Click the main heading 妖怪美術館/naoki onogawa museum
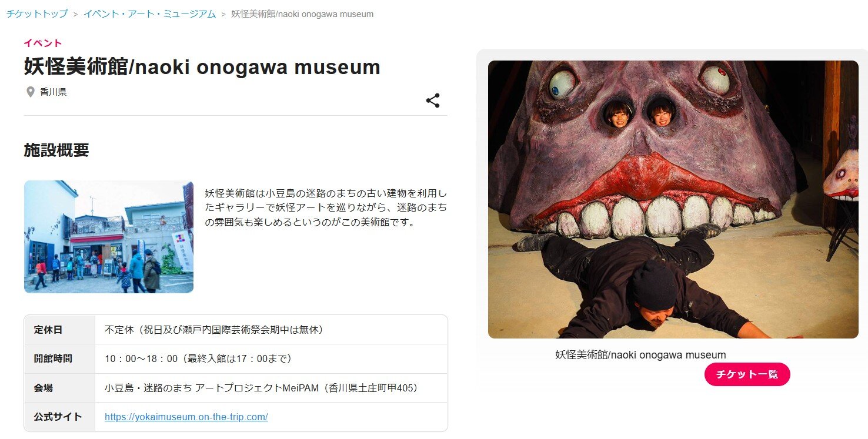Viewport: 868px width, 439px height. pyautogui.click(x=202, y=67)
